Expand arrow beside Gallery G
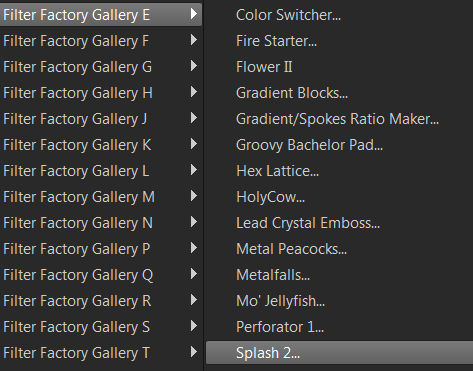 coord(194,66)
